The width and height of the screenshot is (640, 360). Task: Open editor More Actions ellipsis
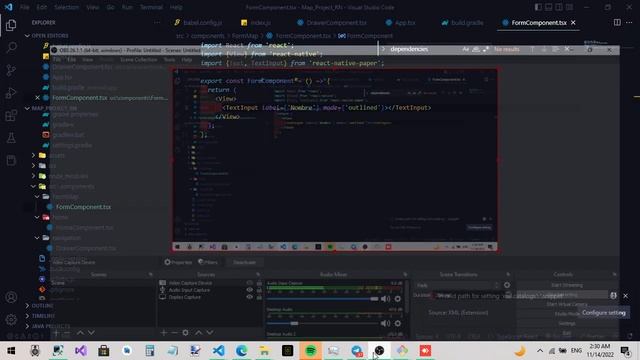click(x=629, y=22)
